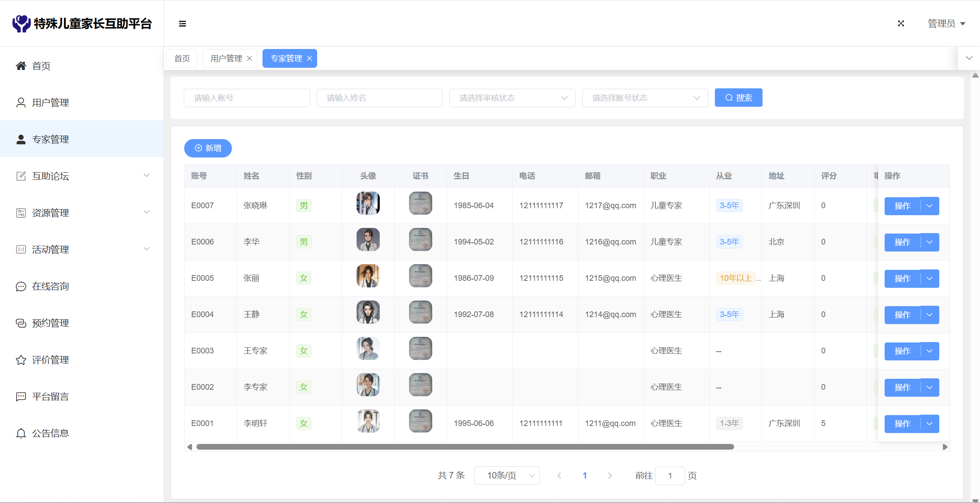Open operation dropdown arrow for E0007
The image size is (980, 503).
930,206
